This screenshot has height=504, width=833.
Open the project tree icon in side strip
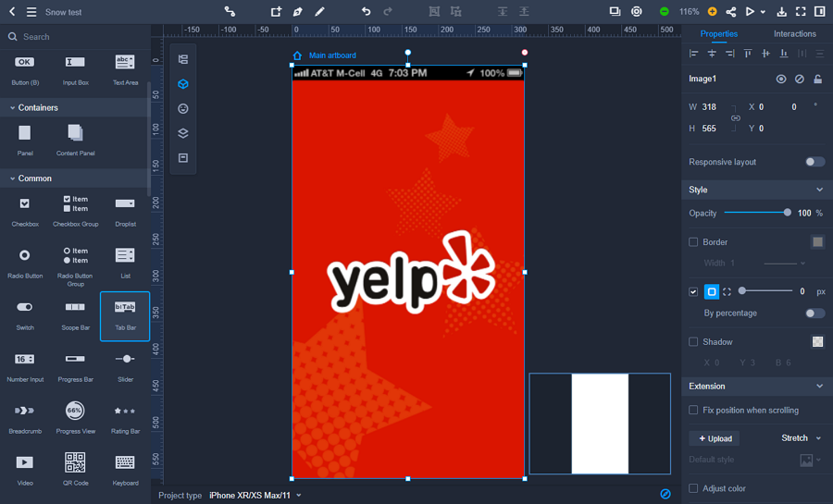182,59
